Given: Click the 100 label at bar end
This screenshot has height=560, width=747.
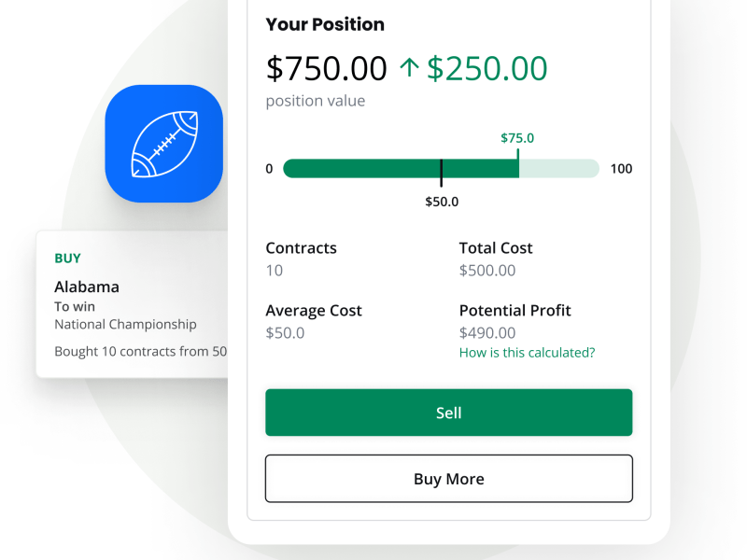Looking at the screenshot, I should tap(621, 169).
